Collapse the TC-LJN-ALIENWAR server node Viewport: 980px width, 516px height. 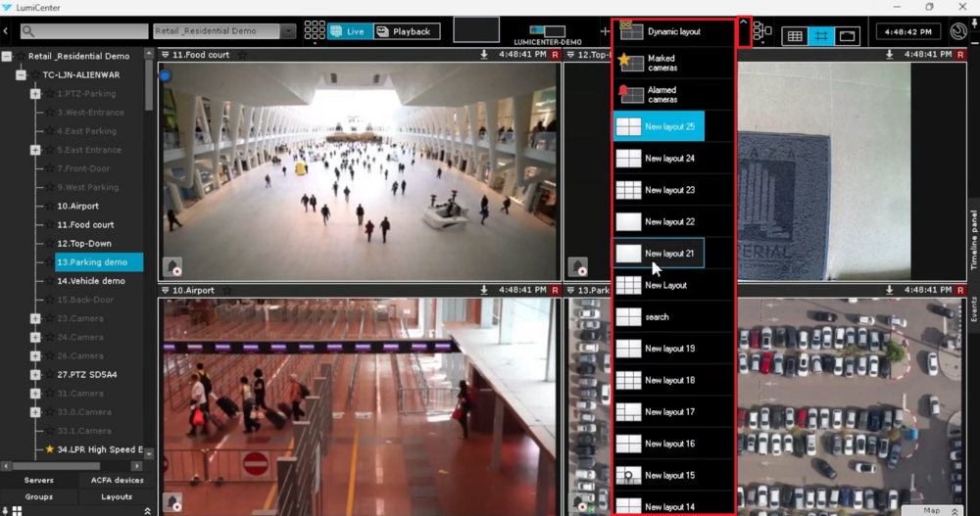(21, 74)
